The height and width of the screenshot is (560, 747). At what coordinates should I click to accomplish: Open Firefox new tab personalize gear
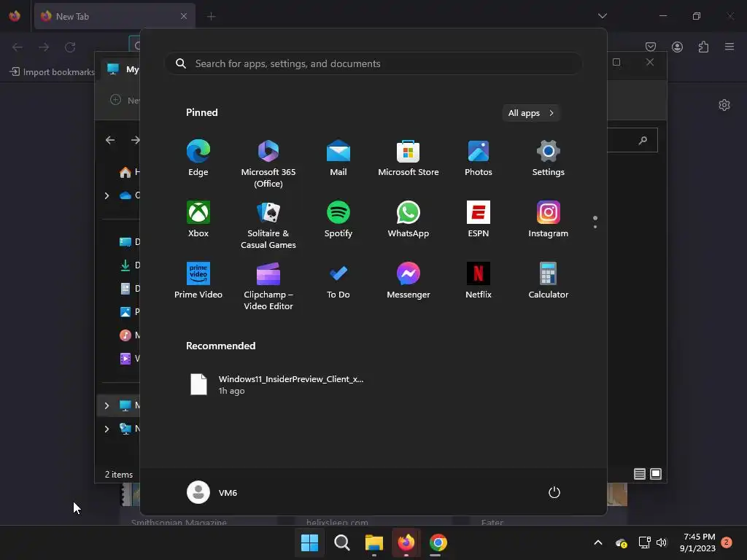(724, 105)
